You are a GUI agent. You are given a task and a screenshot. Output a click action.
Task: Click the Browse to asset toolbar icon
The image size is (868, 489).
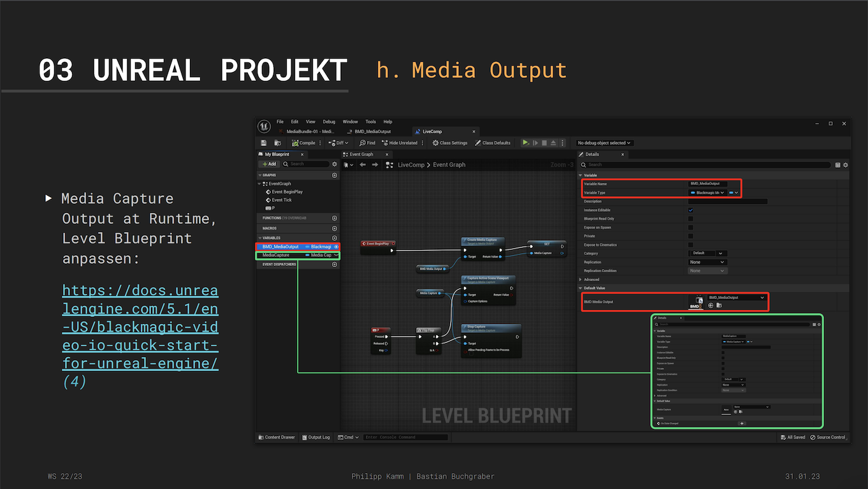(x=278, y=143)
